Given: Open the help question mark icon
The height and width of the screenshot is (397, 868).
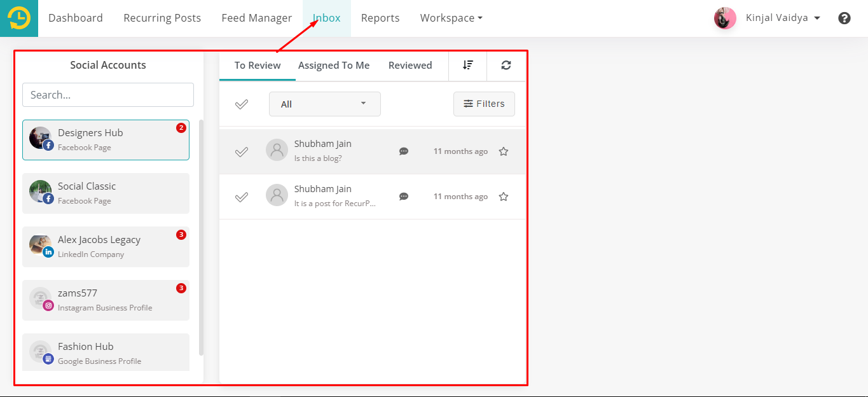Looking at the screenshot, I should [x=844, y=18].
